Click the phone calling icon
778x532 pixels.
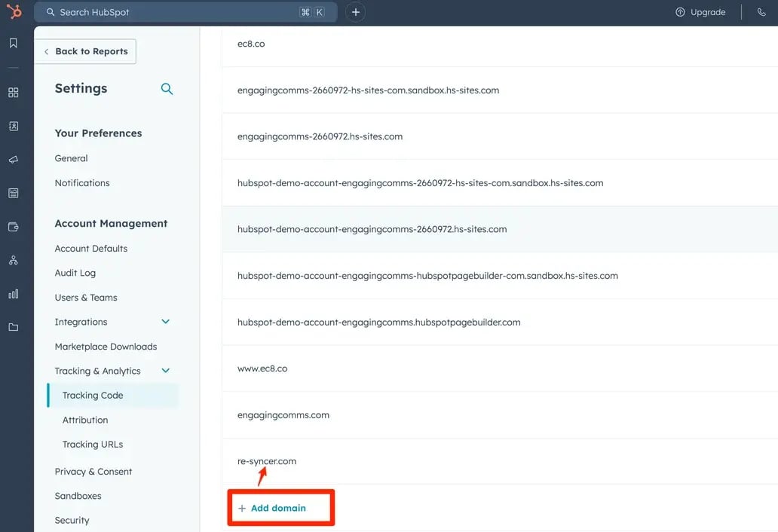click(761, 12)
